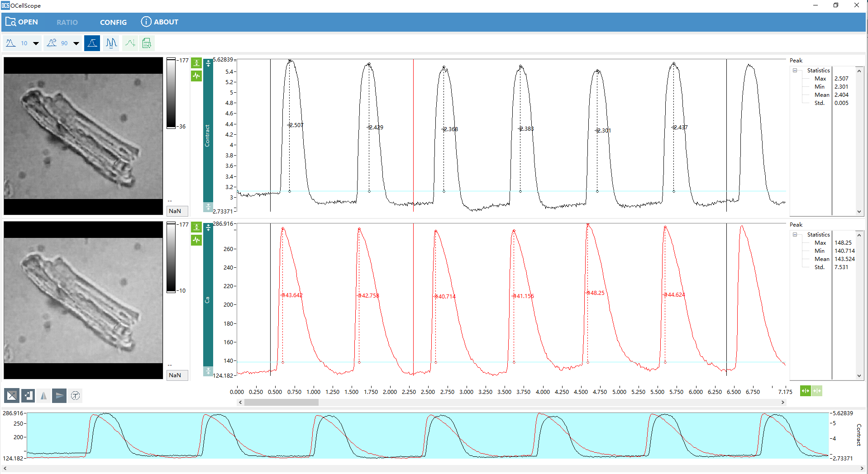This screenshot has width=868, height=474.
Task: Click the OCellScope app icon in title bar
Action: point(5,5)
